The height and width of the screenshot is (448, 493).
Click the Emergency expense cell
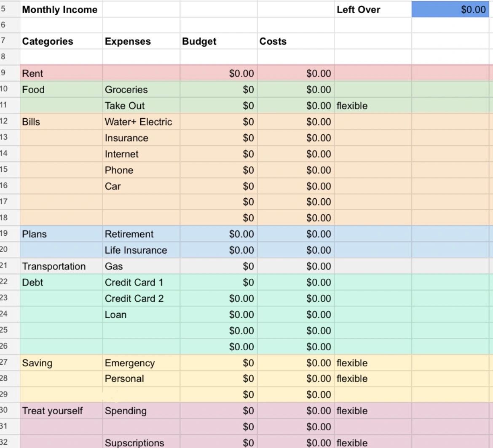pyautogui.click(x=141, y=363)
